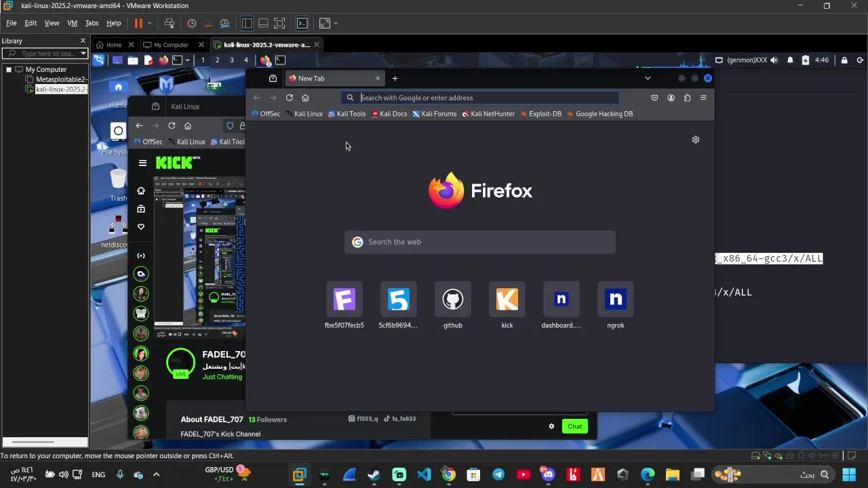Expand the power options dropdown arrow
Screen dimensions: 868x488
coord(149,23)
